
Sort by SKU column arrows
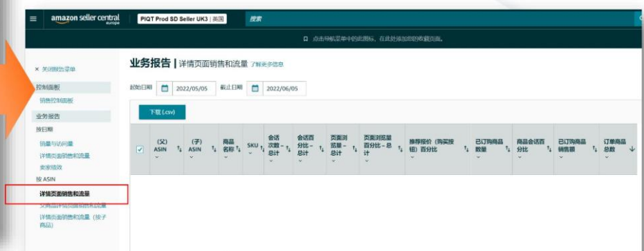coord(261,149)
